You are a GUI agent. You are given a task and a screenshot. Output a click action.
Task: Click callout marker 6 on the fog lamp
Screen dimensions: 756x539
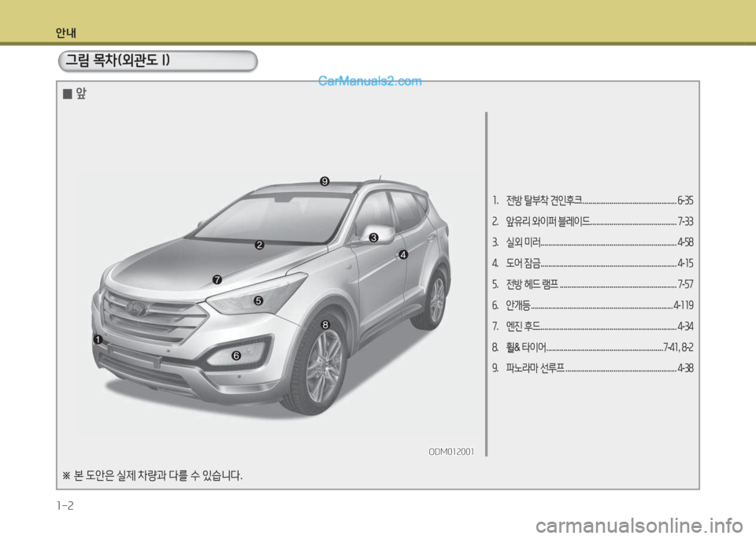(236, 356)
